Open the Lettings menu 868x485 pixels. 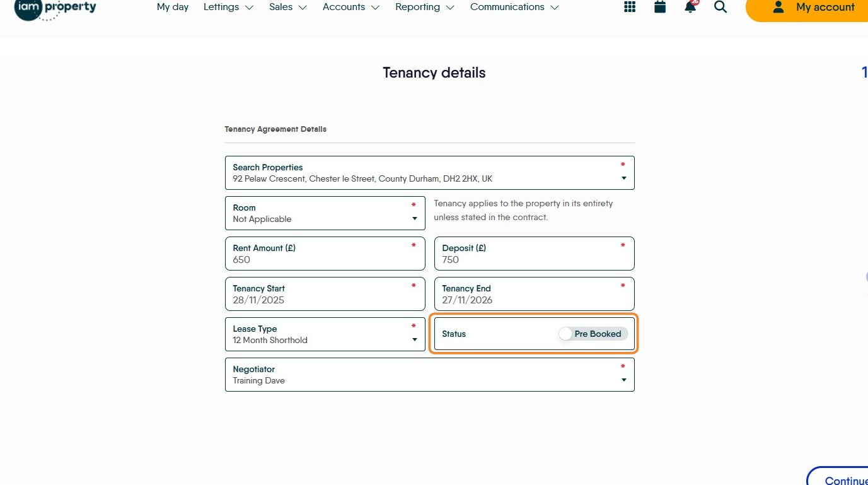tap(228, 7)
